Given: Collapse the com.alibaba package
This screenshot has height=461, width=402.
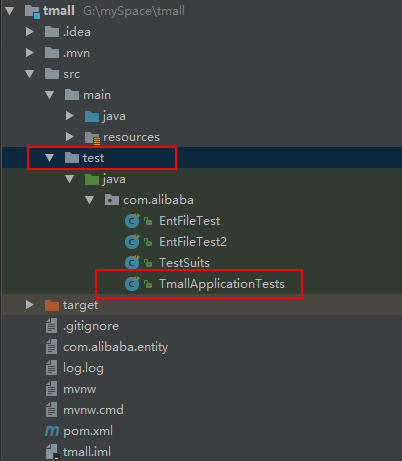Looking at the screenshot, I should (90, 200).
